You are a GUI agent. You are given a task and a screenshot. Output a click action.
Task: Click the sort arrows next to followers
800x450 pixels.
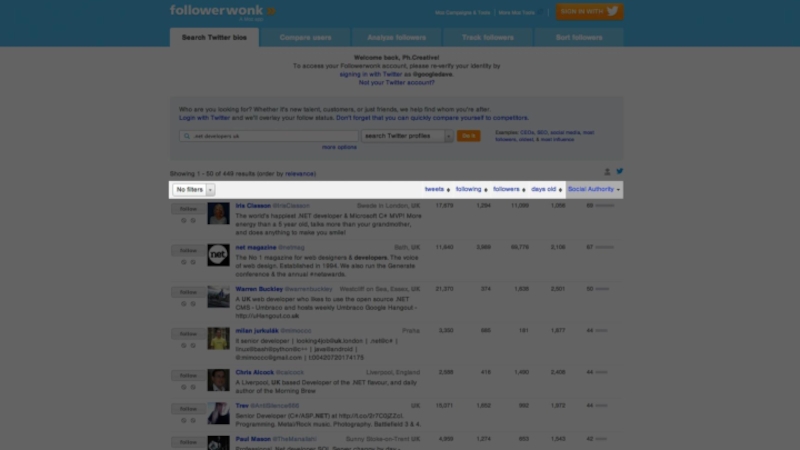click(x=523, y=190)
